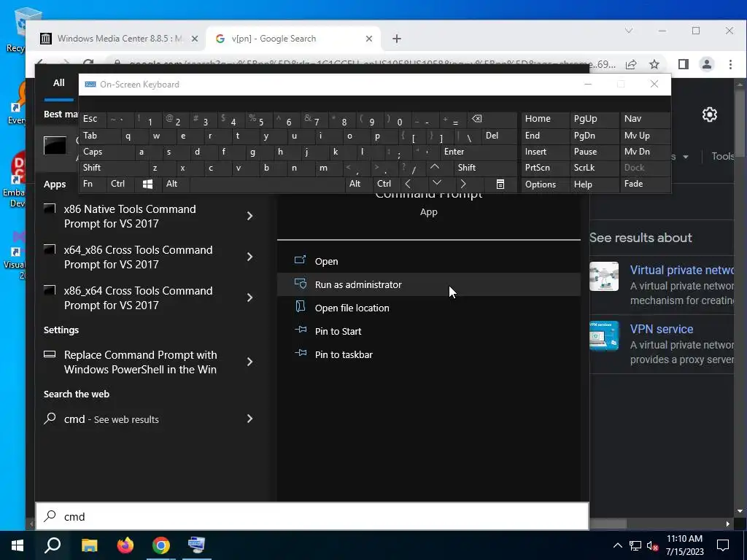Toggle the right Shift key on On-Screen Keyboard

click(485, 168)
